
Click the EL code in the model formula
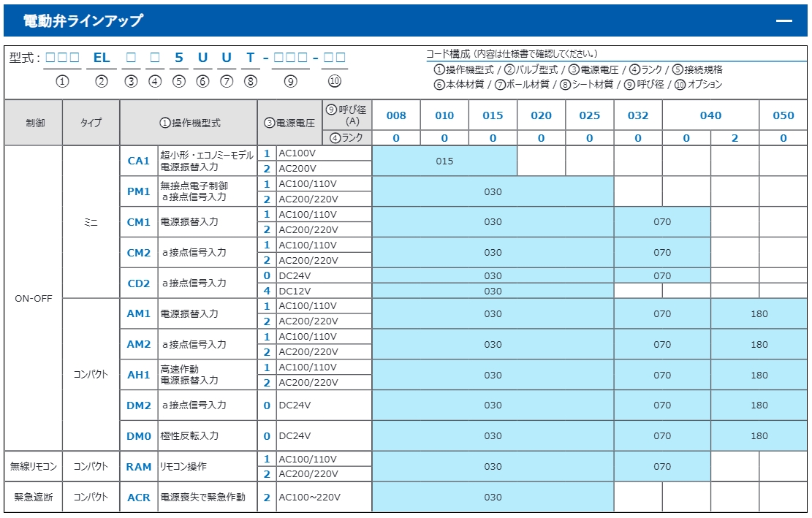pos(102,58)
